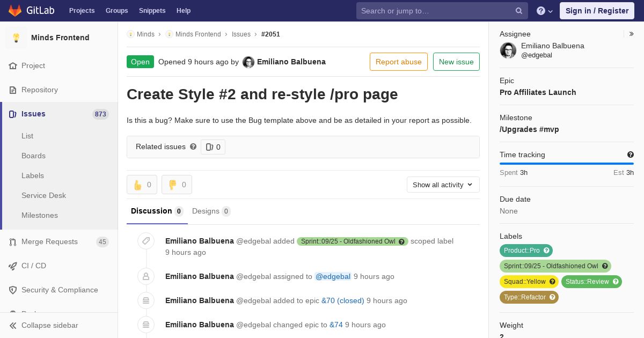The image size is (644, 338).
Task: Click Emiliano Balbuena's author avatar
Action: [x=248, y=62]
